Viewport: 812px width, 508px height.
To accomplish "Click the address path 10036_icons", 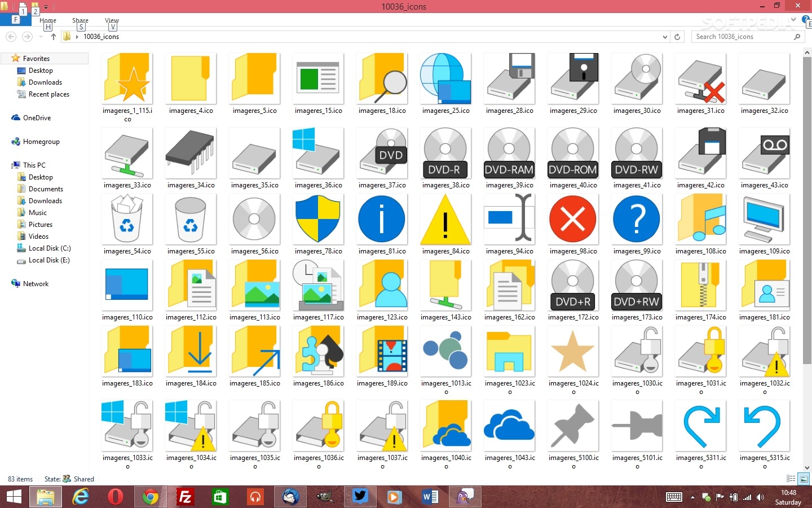I will click(101, 37).
